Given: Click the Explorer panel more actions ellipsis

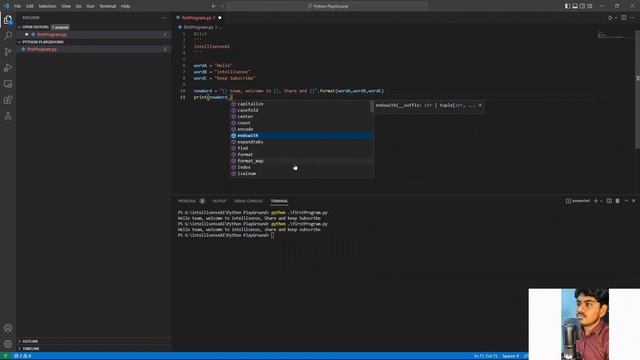Looking at the screenshot, I should click(x=164, y=18).
